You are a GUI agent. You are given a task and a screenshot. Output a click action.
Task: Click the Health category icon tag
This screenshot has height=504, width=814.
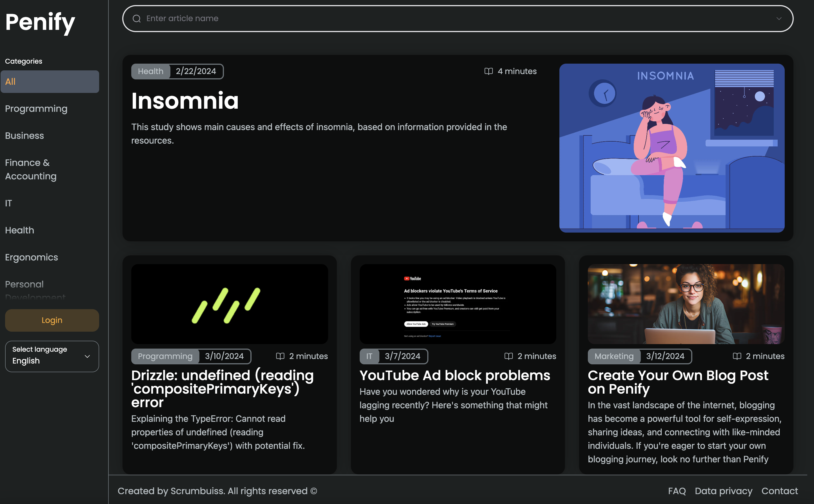click(150, 71)
